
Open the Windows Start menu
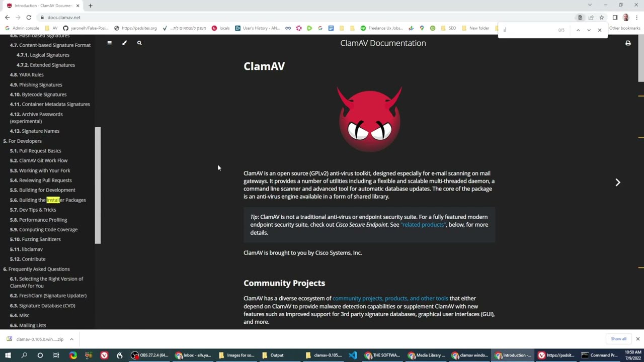pyautogui.click(x=8, y=355)
